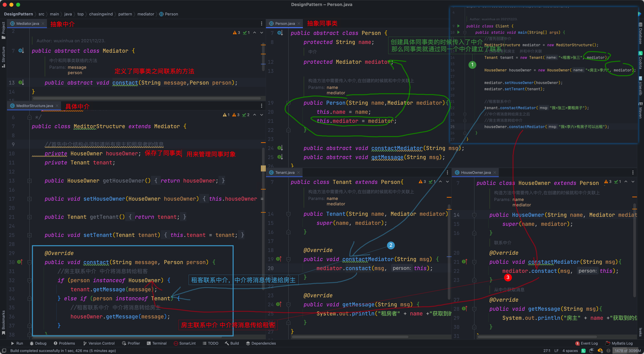Viewport: 644px width, 354px height.
Task: Click run arrow next to Client class
Action: (x=459, y=26)
